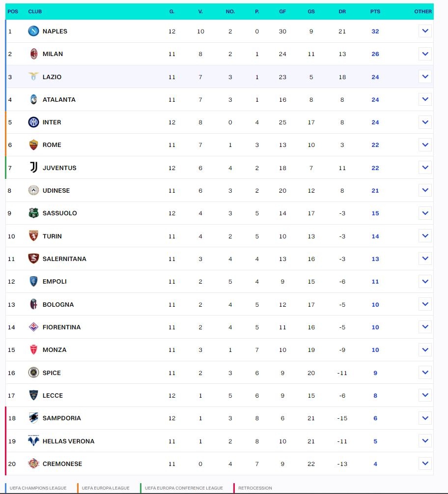Screen dimensions: 448x494
Task: Open the Udinese row details chevron
Action: pos(425,190)
